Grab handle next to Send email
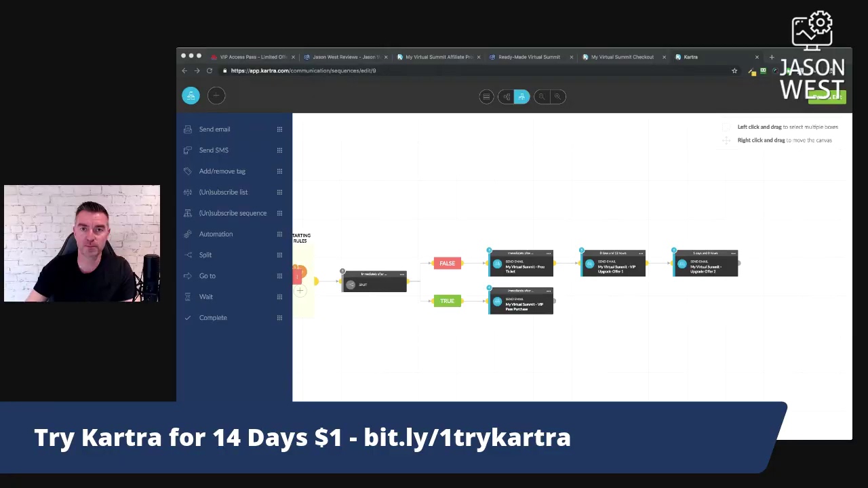The width and height of the screenshot is (868, 488). pyautogui.click(x=279, y=129)
